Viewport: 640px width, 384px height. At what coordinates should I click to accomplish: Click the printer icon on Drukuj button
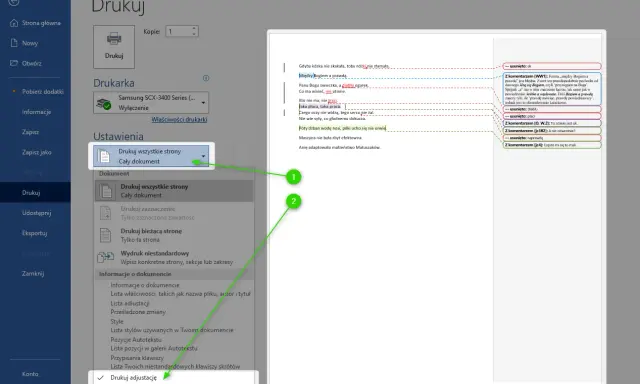pos(114,38)
